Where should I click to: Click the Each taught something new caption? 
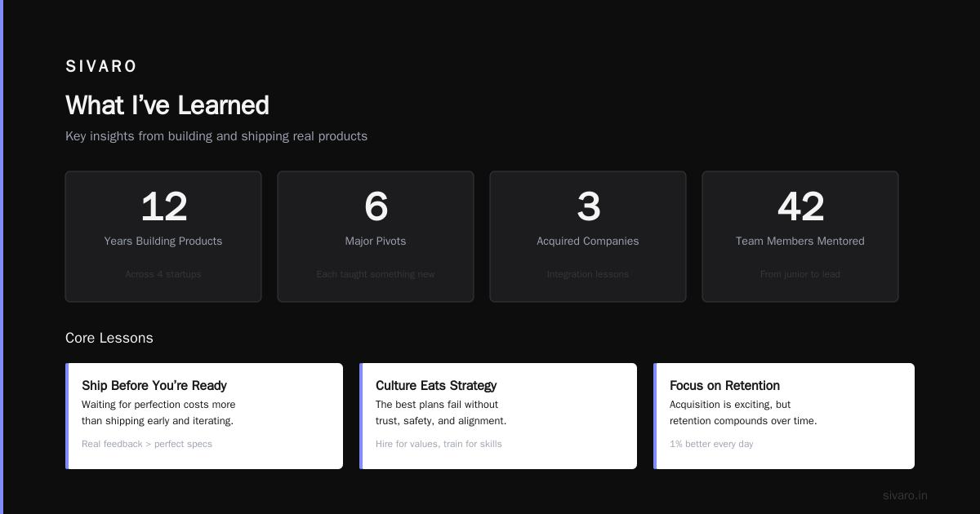(376, 274)
